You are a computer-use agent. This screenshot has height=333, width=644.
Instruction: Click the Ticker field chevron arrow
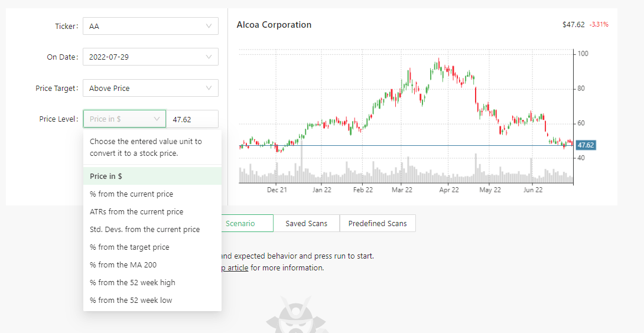pos(209,26)
